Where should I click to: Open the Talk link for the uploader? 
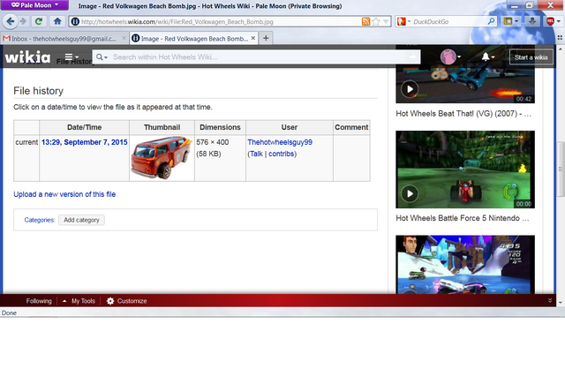pos(256,154)
